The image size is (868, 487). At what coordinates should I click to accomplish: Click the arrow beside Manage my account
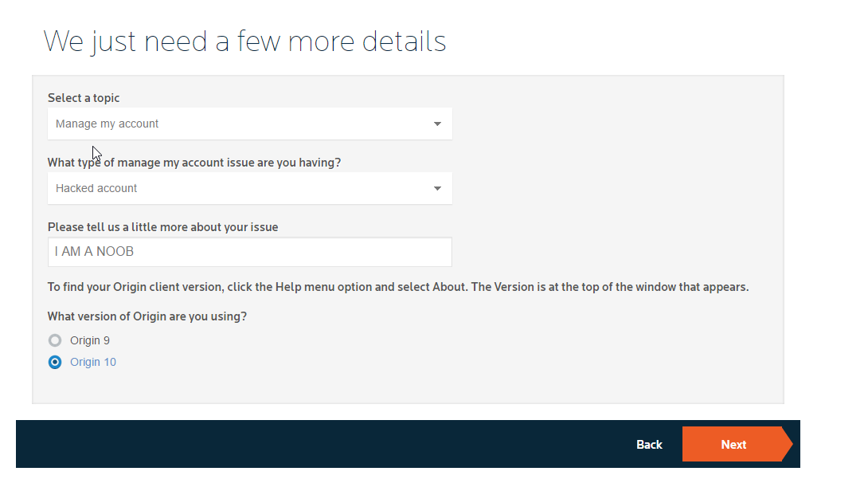coord(437,124)
